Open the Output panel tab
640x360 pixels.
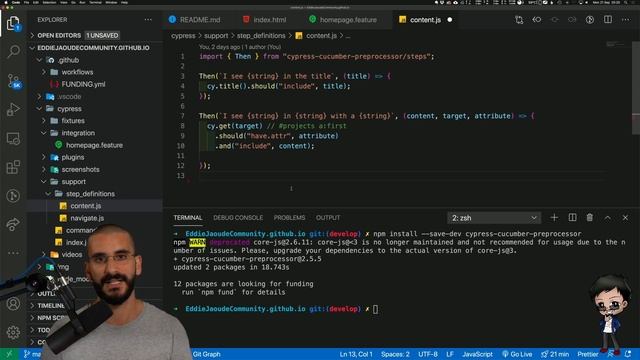coord(328,218)
